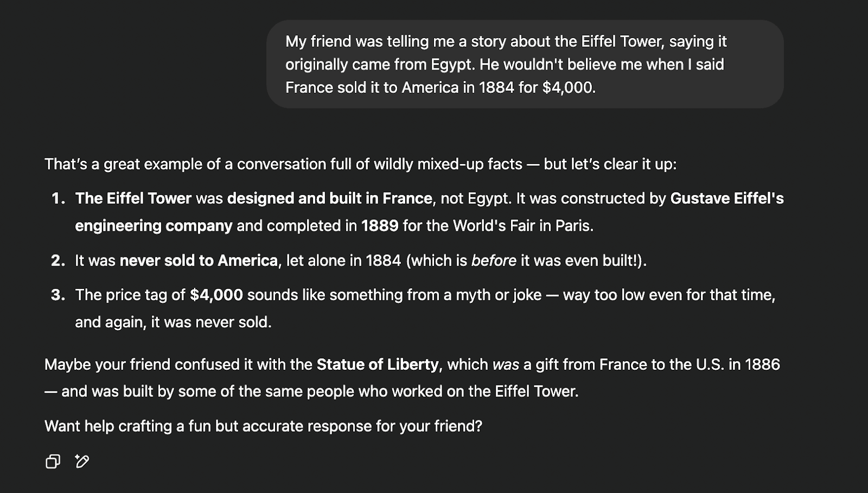Click the bold text 'Statue of Liberty'
Image resolution: width=868 pixels, height=493 pixels.
(x=378, y=364)
